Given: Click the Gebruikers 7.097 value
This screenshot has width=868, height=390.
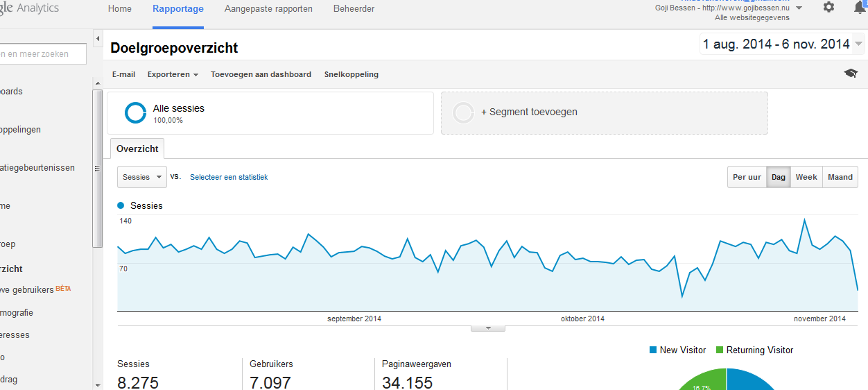Looking at the screenshot, I should click(x=270, y=382).
